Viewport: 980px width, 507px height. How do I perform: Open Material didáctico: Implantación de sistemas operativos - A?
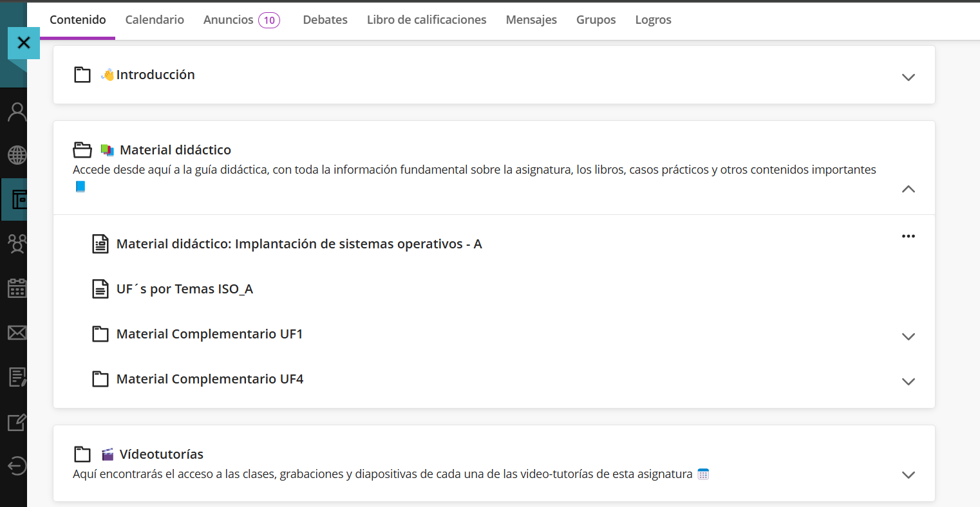(299, 244)
